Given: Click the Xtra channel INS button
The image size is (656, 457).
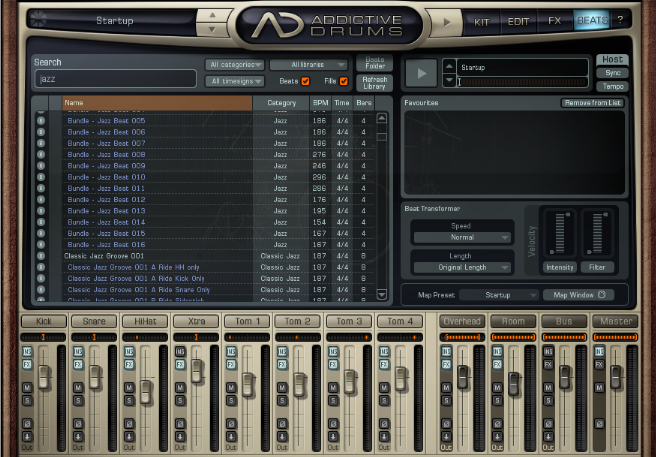Looking at the screenshot, I should click(180, 352).
